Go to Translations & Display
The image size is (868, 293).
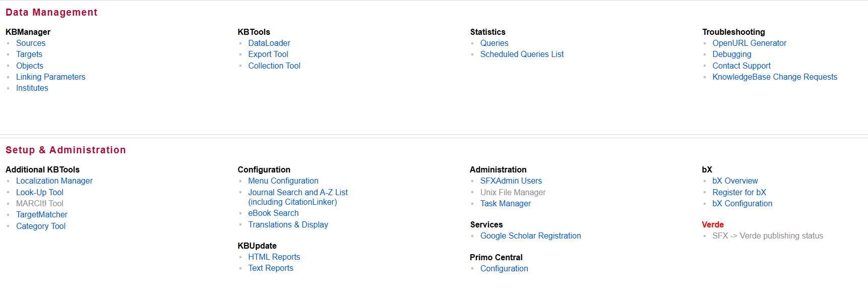(288, 225)
